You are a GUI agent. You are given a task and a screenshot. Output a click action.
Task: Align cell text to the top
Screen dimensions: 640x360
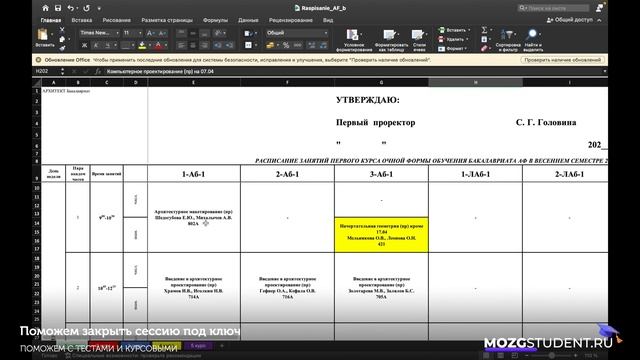(182, 33)
